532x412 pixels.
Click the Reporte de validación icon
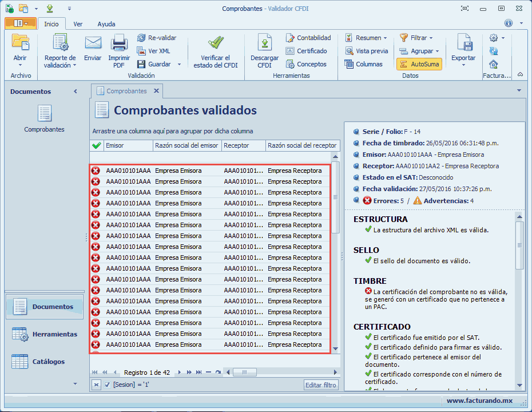(60, 42)
